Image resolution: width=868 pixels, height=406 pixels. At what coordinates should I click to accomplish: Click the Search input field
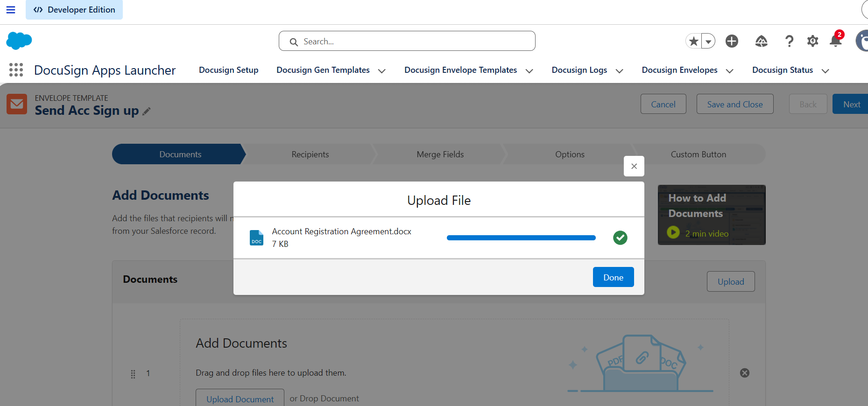coord(407,41)
